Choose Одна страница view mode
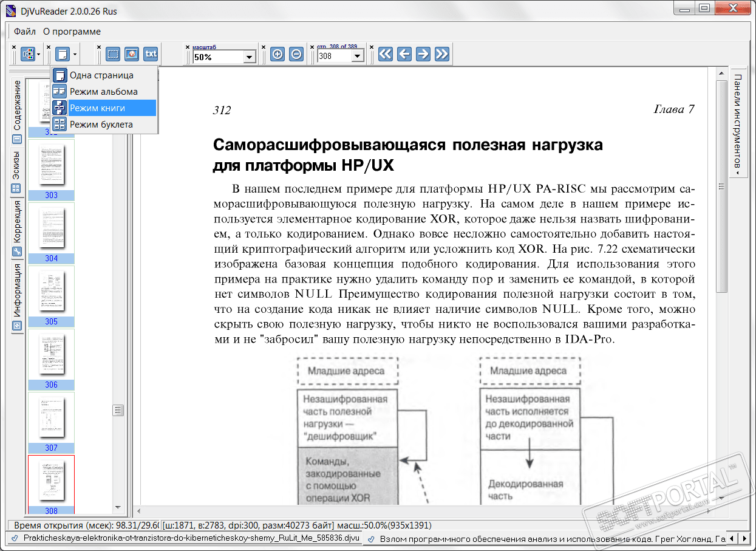The height and width of the screenshot is (551, 756). [104, 75]
